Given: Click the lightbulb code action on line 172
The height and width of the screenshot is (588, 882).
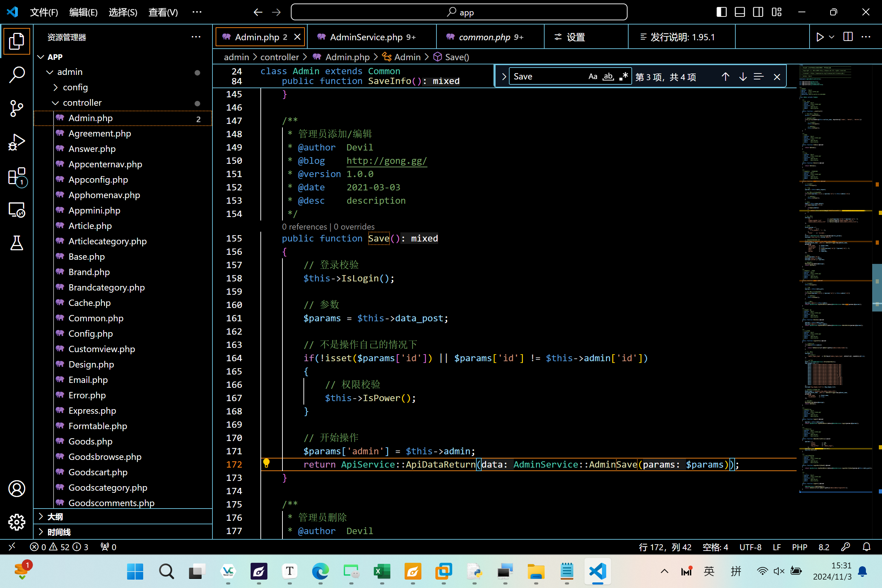Looking at the screenshot, I should (x=266, y=464).
